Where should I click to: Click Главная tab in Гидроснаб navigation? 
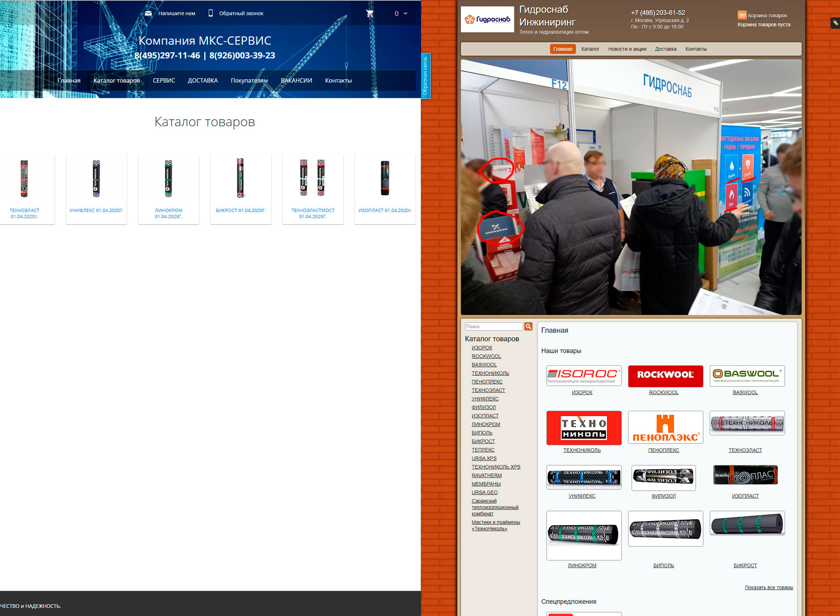(563, 49)
